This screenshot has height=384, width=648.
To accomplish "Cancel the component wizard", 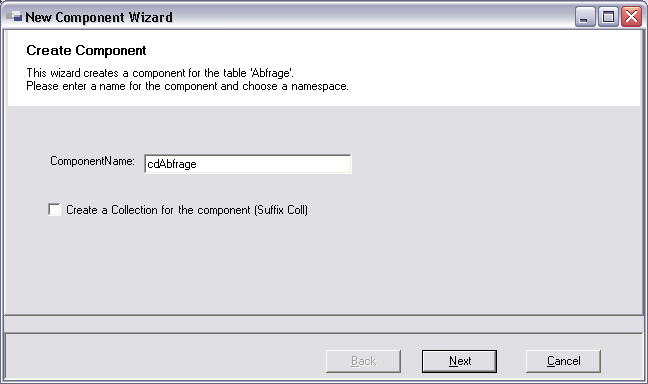I will coord(563,361).
